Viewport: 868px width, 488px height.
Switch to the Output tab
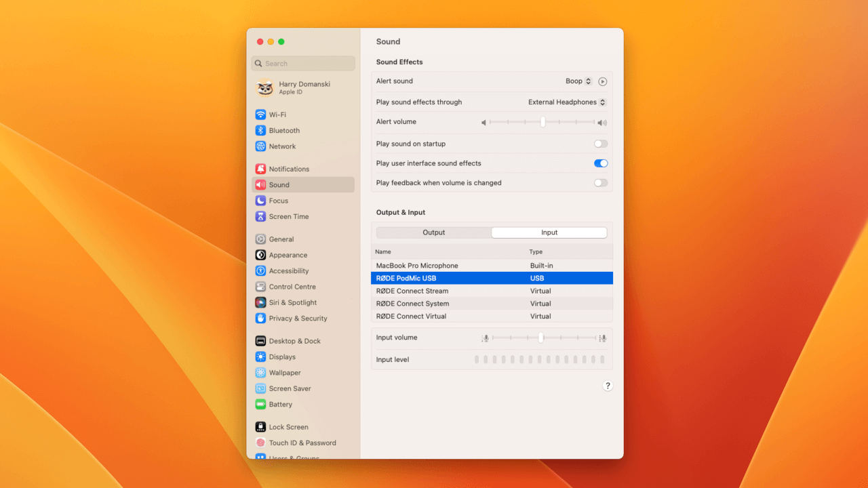(x=434, y=232)
